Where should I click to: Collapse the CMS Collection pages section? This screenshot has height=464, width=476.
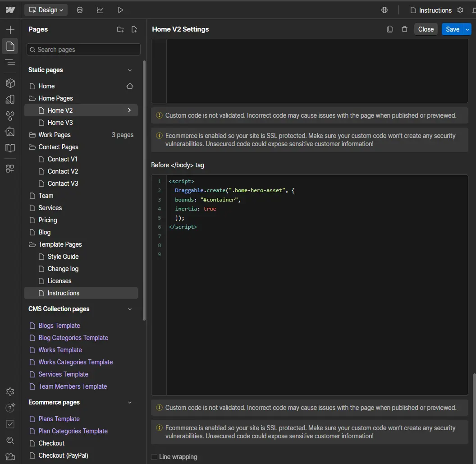click(x=130, y=309)
